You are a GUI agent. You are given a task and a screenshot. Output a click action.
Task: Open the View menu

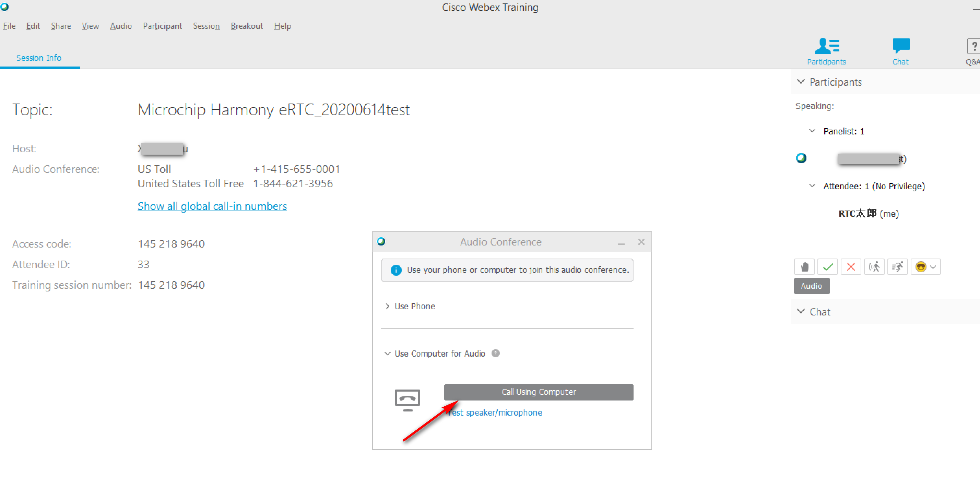point(90,26)
